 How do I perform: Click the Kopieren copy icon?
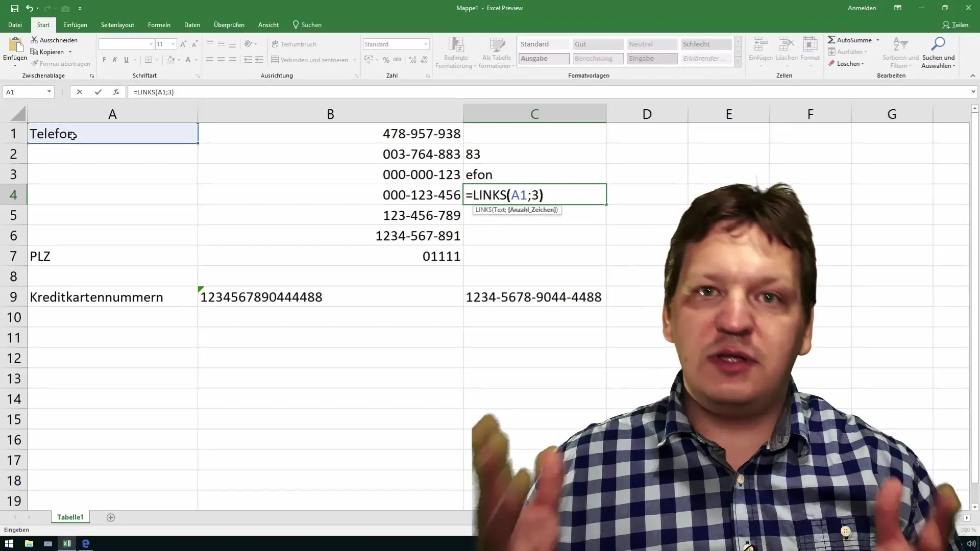click(34, 52)
